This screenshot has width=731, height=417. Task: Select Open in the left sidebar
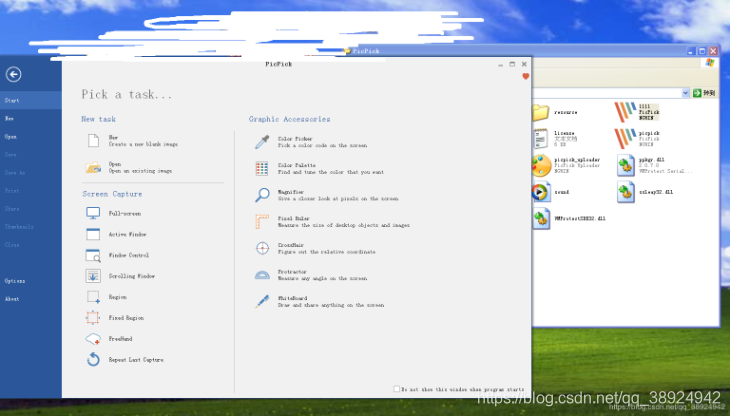(31, 137)
